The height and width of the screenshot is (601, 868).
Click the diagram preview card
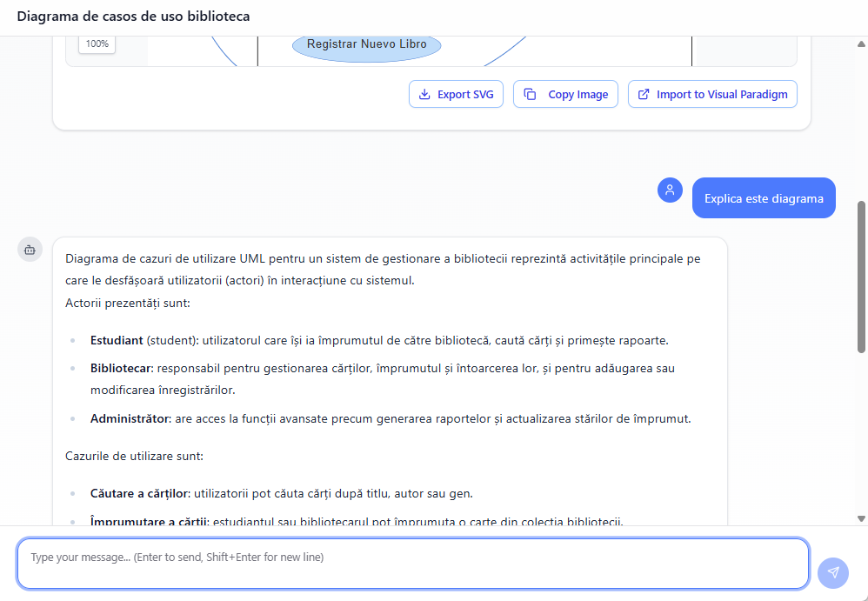432,81
